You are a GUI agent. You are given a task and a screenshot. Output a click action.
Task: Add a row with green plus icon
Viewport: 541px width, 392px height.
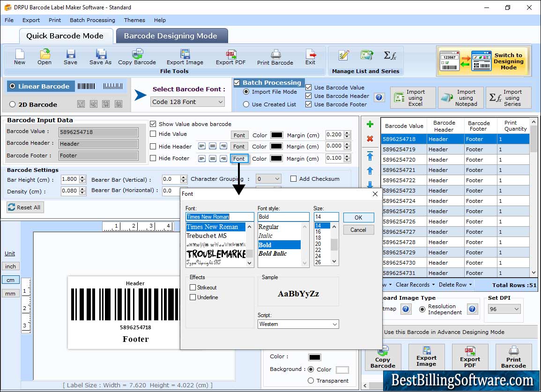click(x=370, y=124)
